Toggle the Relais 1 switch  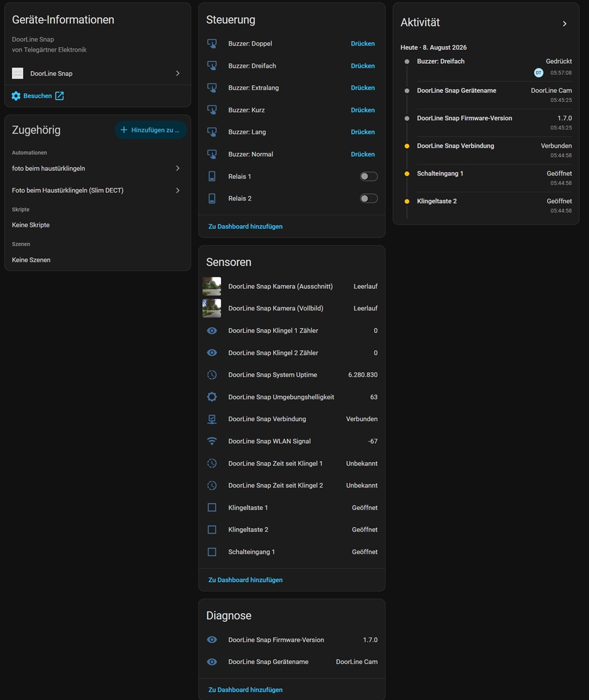pos(369,177)
